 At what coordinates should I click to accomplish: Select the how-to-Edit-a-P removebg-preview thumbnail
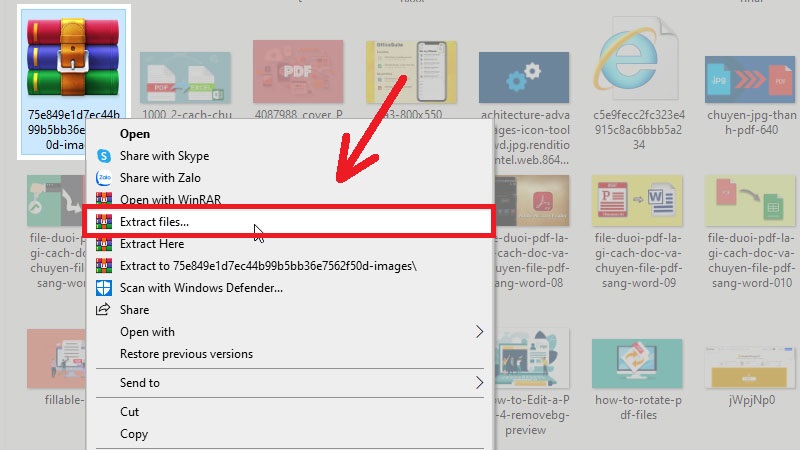pos(532,358)
